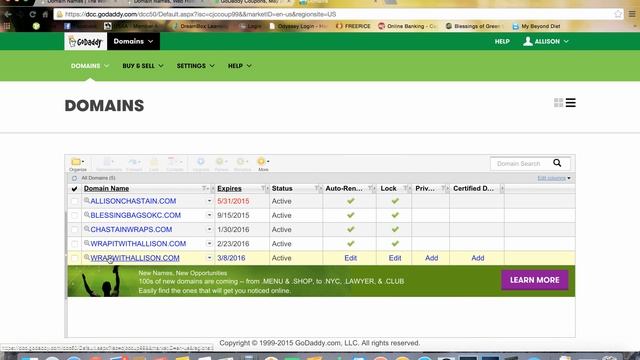This screenshot has width=640, height=360.
Task: Open the Chrome hamburger menu
Action: [x=632, y=14]
